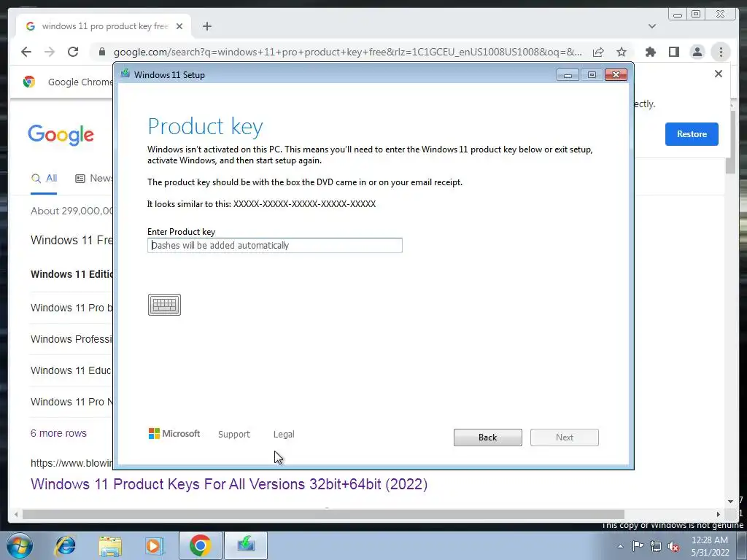Open the Windows Start orb
The height and width of the screenshot is (560, 747).
[20, 545]
